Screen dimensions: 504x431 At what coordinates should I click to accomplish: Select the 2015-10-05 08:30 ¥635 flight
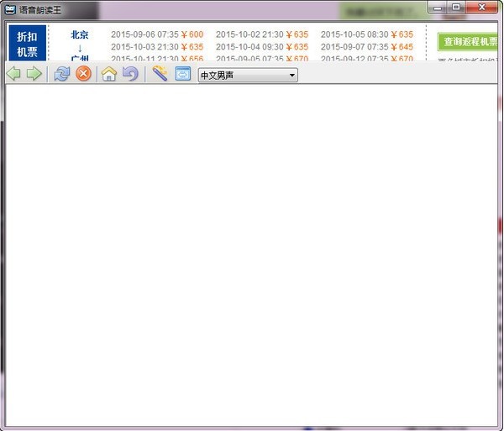pyautogui.click(x=367, y=34)
